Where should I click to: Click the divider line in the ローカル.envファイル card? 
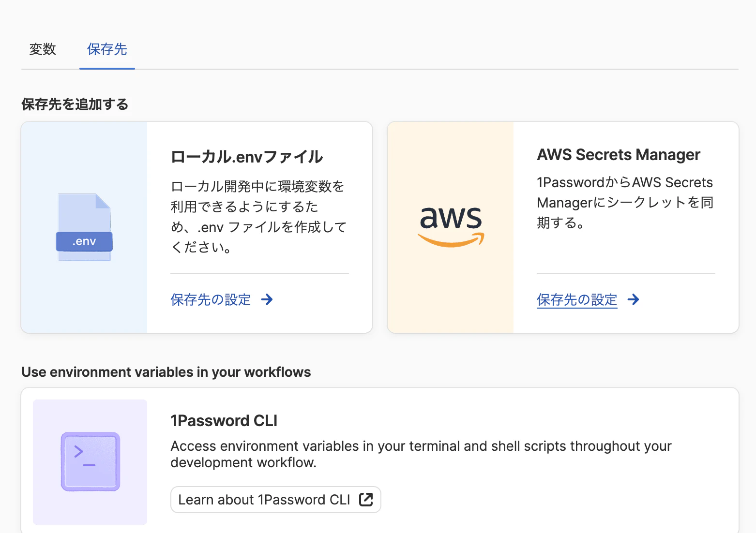pyautogui.click(x=259, y=273)
